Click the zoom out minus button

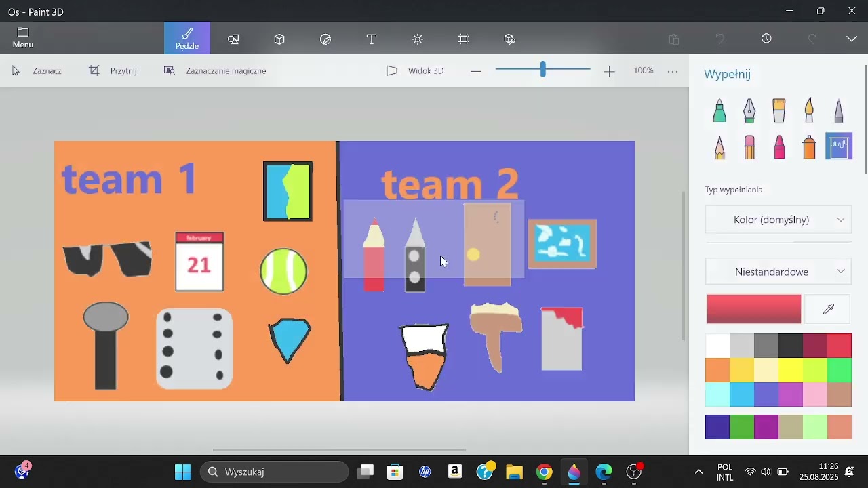(x=476, y=71)
